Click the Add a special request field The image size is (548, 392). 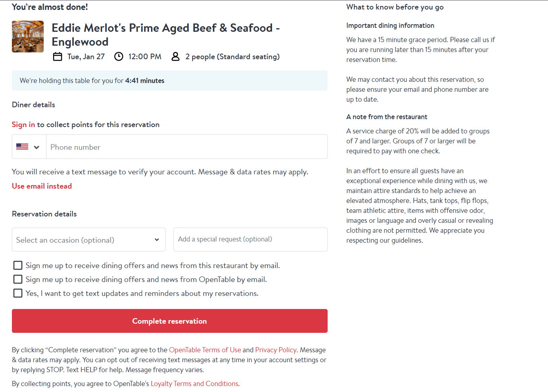pos(250,239)
